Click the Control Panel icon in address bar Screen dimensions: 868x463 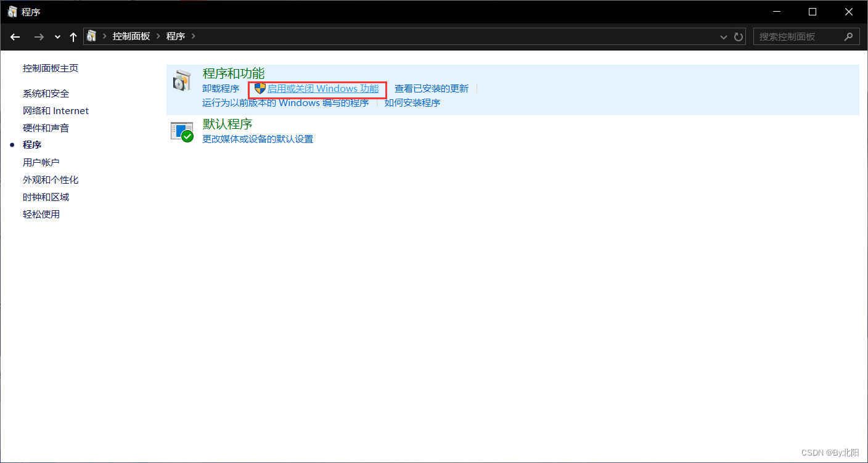[91, 36]
